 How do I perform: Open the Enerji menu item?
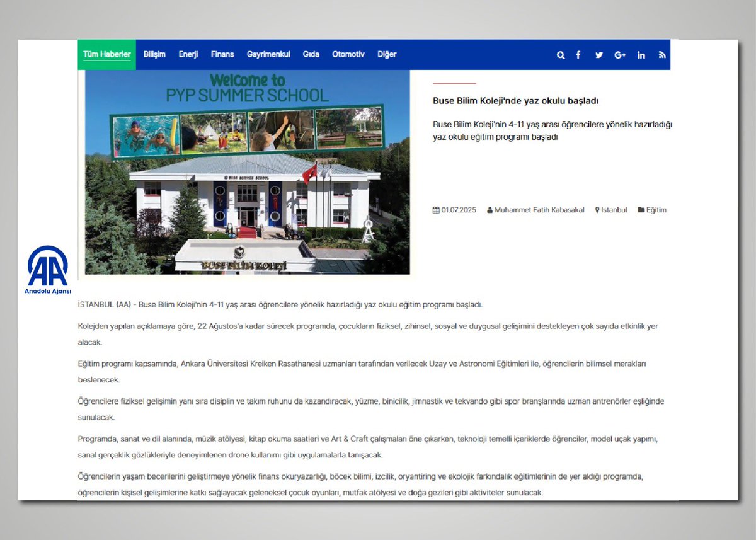(x=188, y=54)
